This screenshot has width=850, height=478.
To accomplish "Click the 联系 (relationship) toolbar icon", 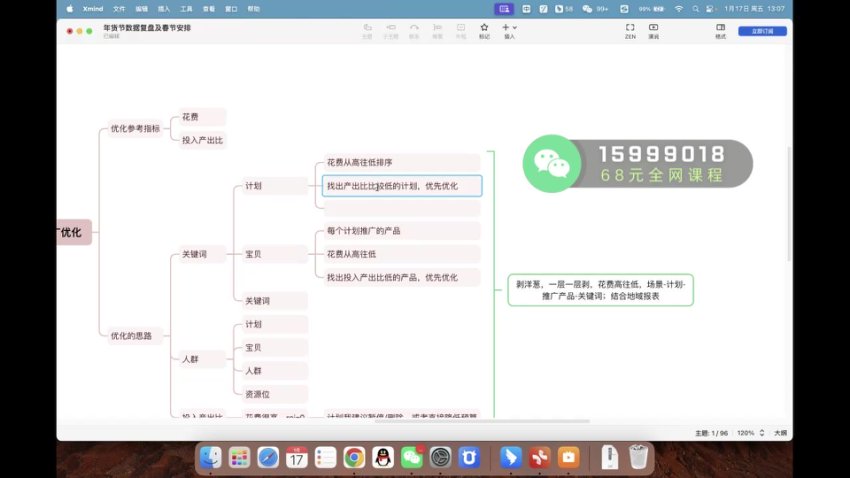I will (414, 28).
